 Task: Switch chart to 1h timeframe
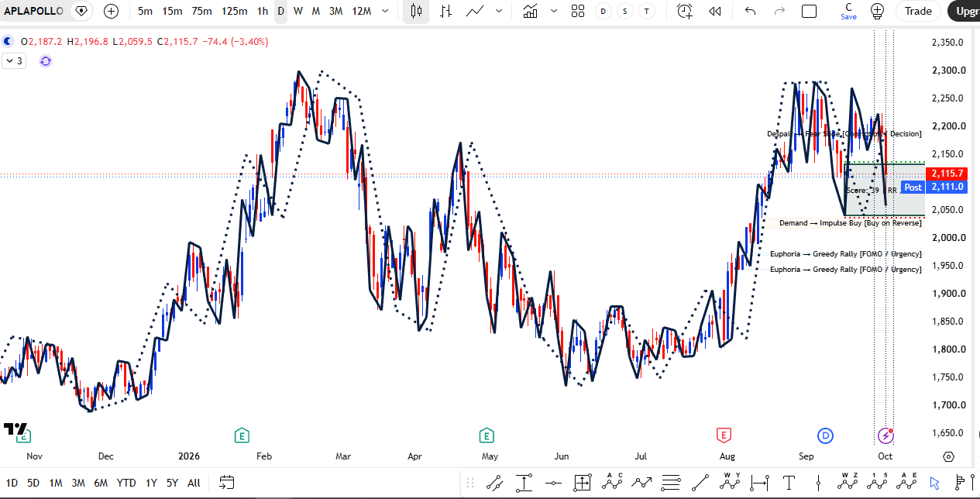pyautogui.click(x=263, y=11)
